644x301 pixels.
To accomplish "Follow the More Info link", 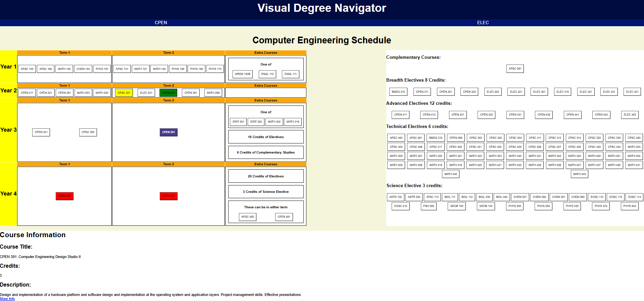I will point(7,299).
